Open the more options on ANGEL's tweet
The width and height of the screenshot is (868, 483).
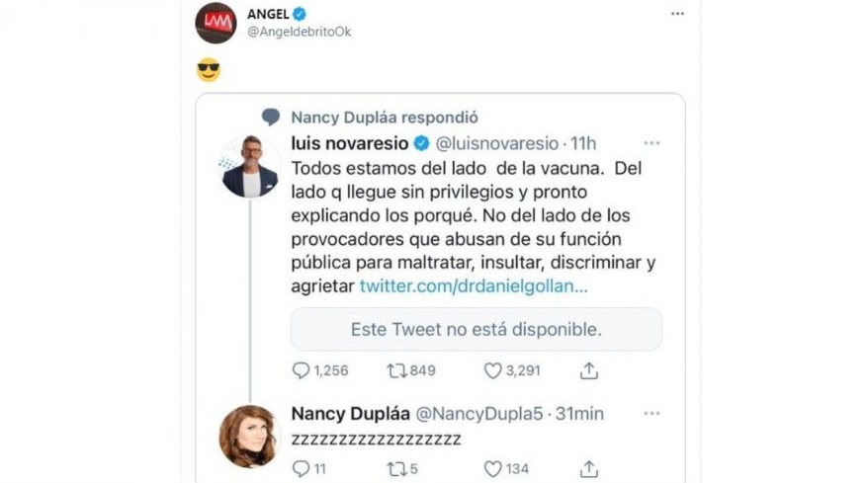coord(677,14)
